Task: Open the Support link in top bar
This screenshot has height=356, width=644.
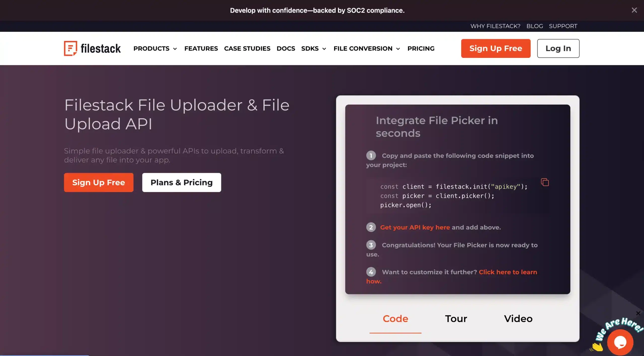Action: 563,26
